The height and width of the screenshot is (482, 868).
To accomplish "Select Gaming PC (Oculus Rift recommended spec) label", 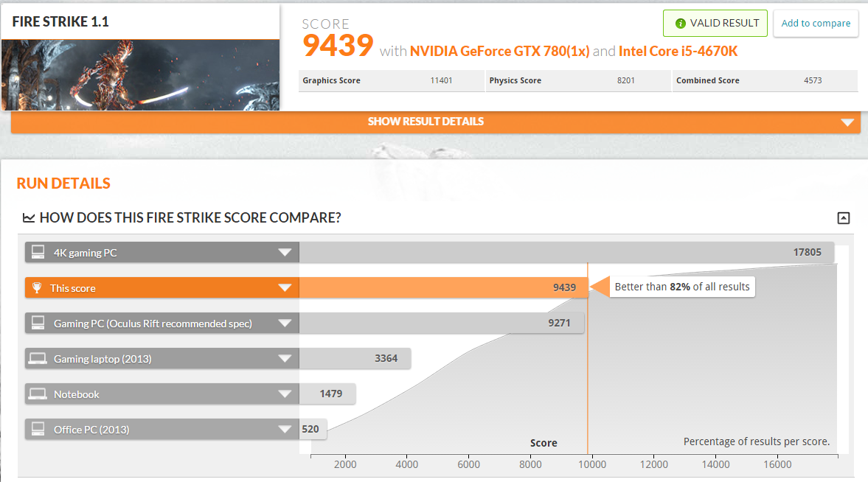I will point(153,324).
